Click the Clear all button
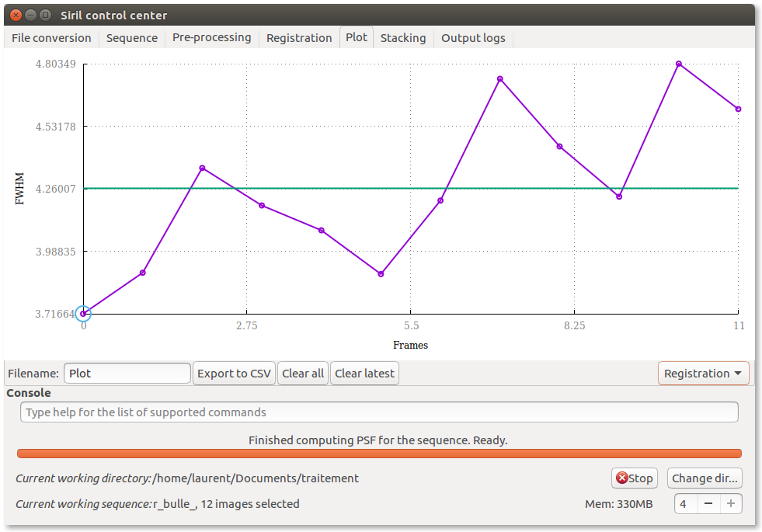This screenshot has width=762, height=532. coord(303,374)
